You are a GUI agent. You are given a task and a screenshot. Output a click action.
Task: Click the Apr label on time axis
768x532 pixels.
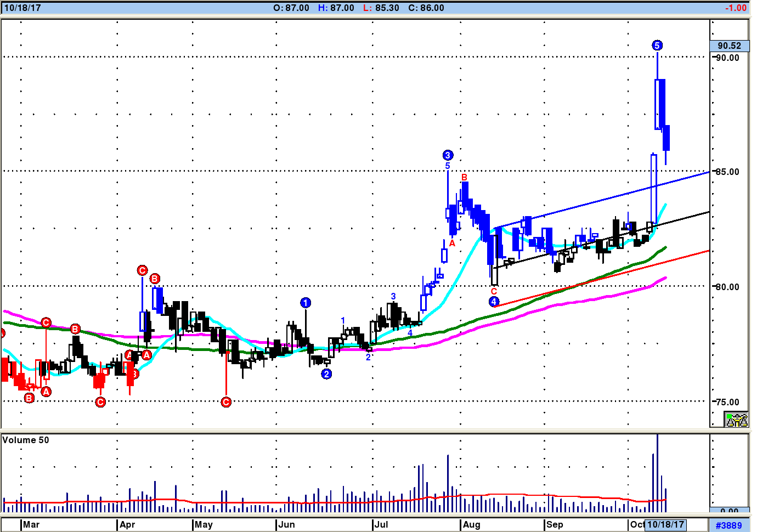coord(127,525)
